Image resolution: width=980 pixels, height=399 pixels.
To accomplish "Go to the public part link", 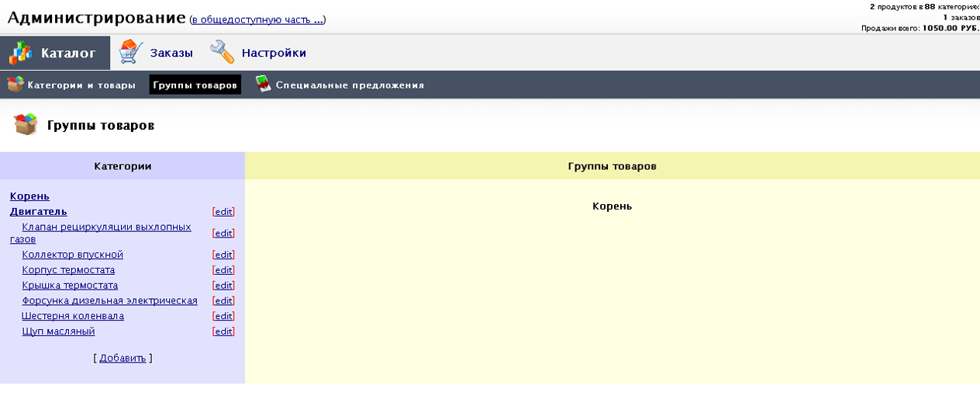I will click(257, 19).
